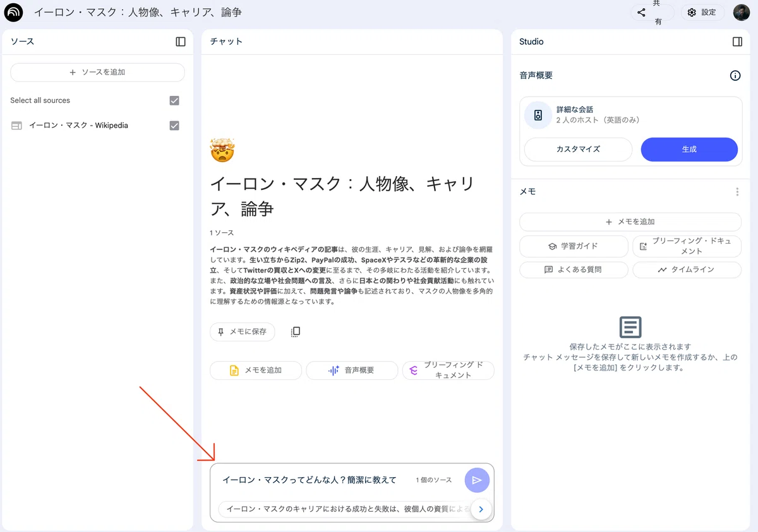Toggle the Select all sources checkbox

coord(174,100)
